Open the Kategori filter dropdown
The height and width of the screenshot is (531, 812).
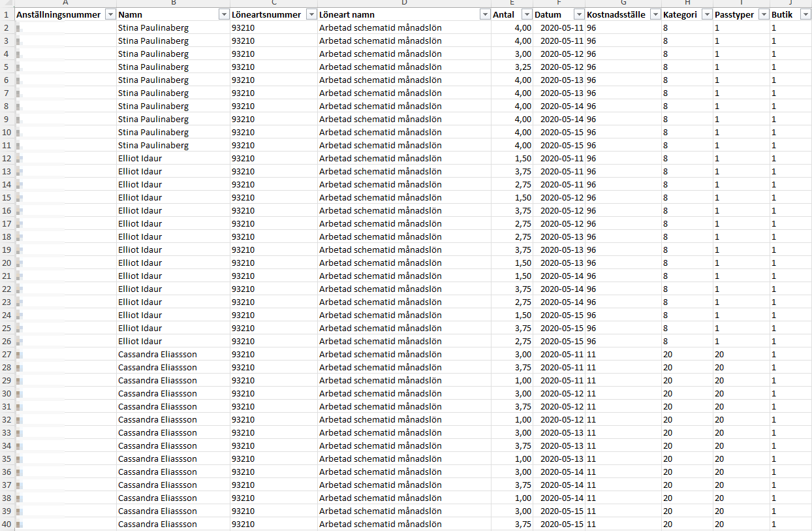point(707,14)
